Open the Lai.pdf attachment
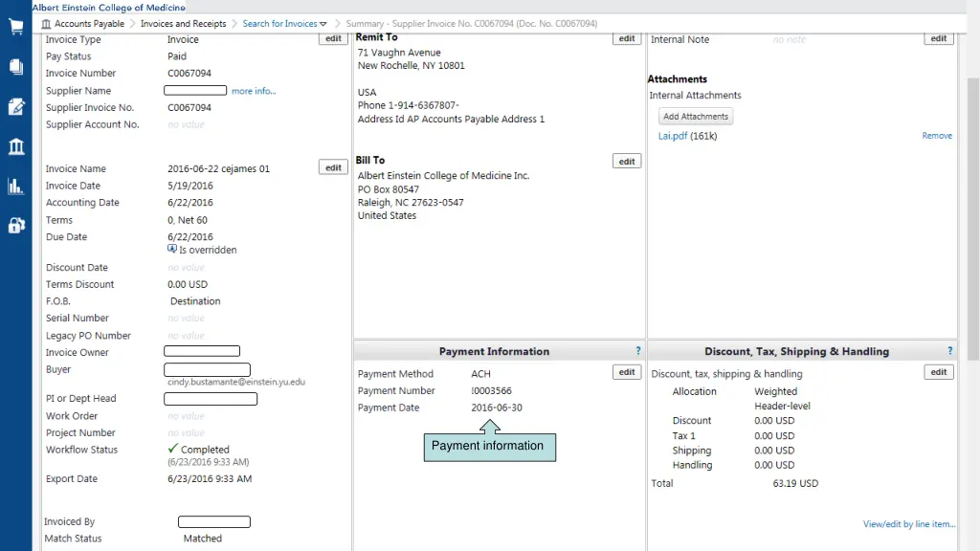 click(673, 136)
